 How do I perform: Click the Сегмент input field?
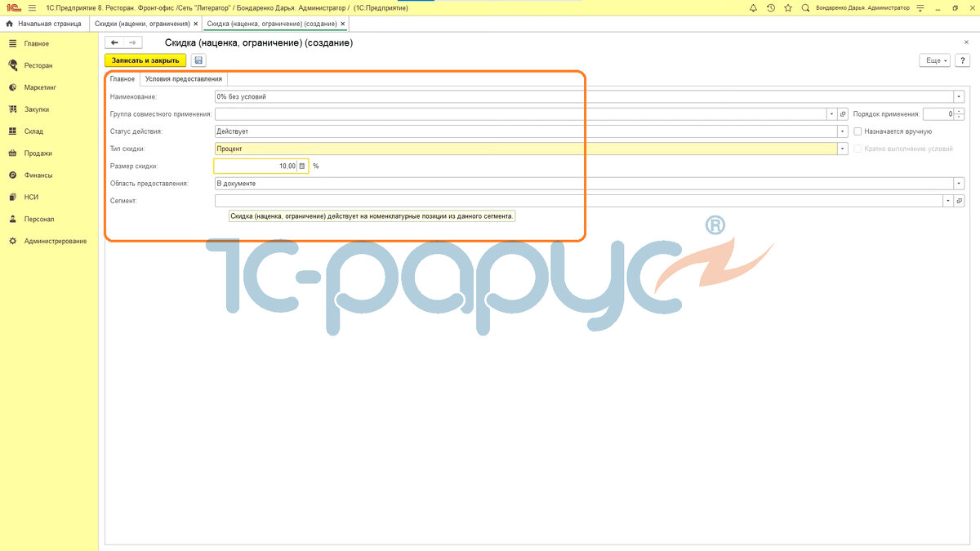pyautogui.click(x=578, y=201)
